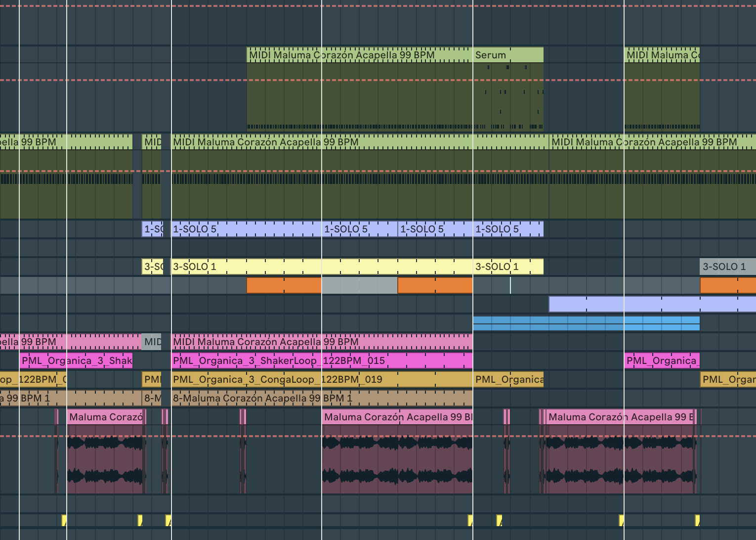Click the second yellow marker on bottom lane

tap(140, 520)
